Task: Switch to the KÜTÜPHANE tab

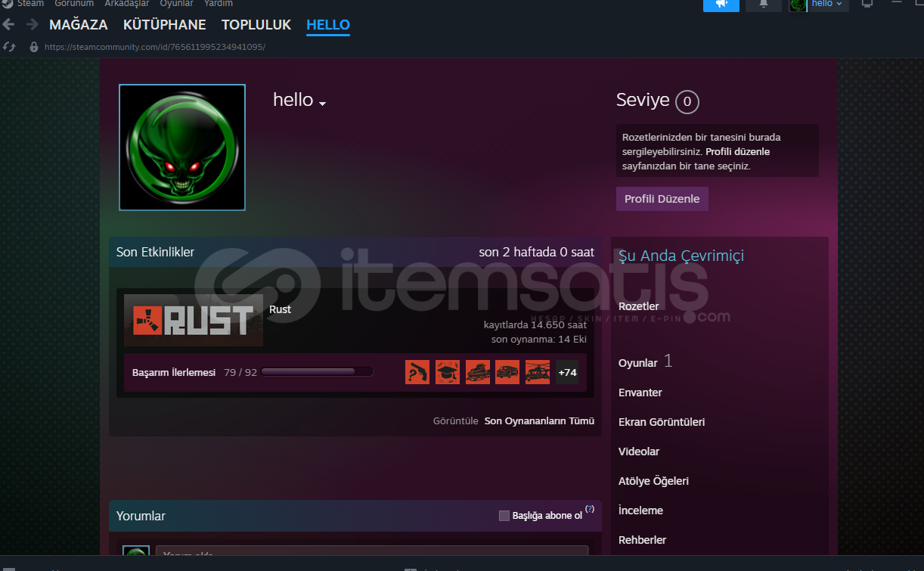Action: coord(164,24)
